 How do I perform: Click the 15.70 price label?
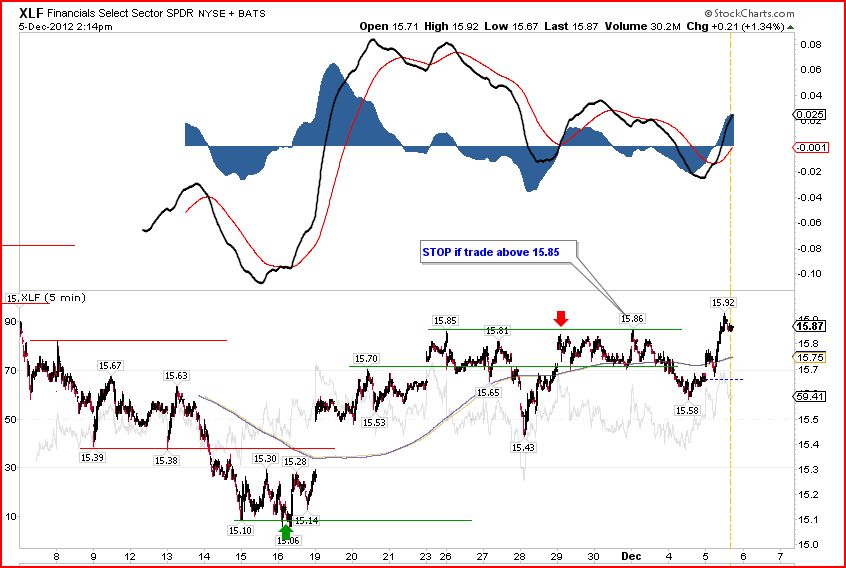click(x=366, y=359)
